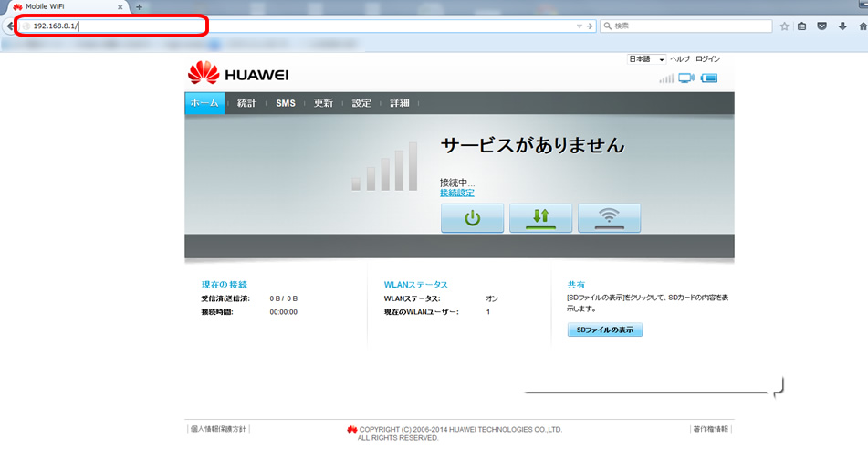This screenshot has height=471, width=868.
Task: Toggle mobile data transfer arrows button
Action: [x=541, y=218]
